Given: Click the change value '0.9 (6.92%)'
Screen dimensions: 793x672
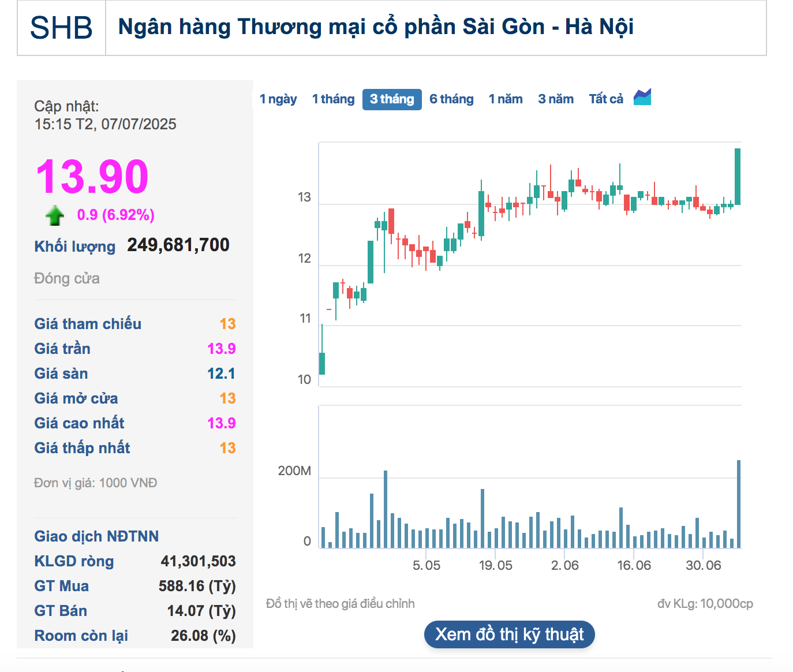Looking at the screenshot, I should (116, 215).
